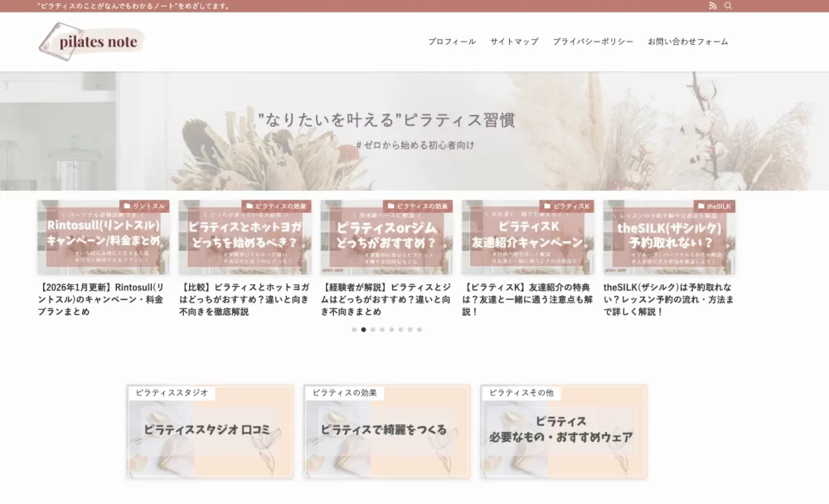829x504 pixels.
Task: Open the お問い合わせフォーム page
Action: click(x=688, y=41)
